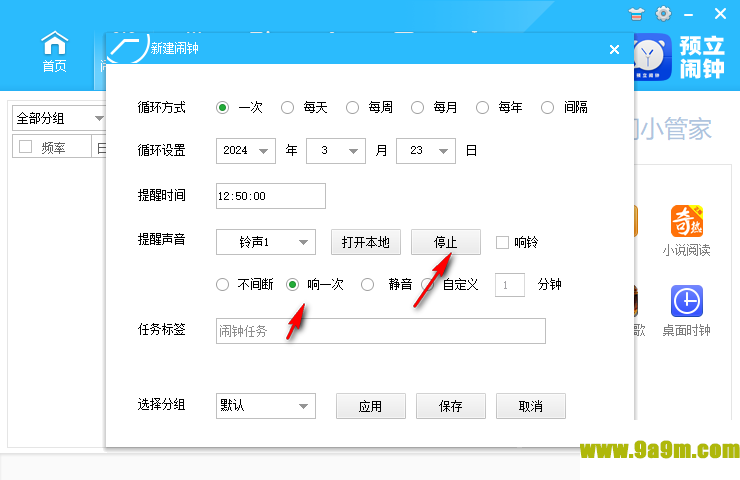The width and height of the screenshot is (740, 480).
Task: Click the 预立闹钟 alarm clock logo
Action: [653, 57]
